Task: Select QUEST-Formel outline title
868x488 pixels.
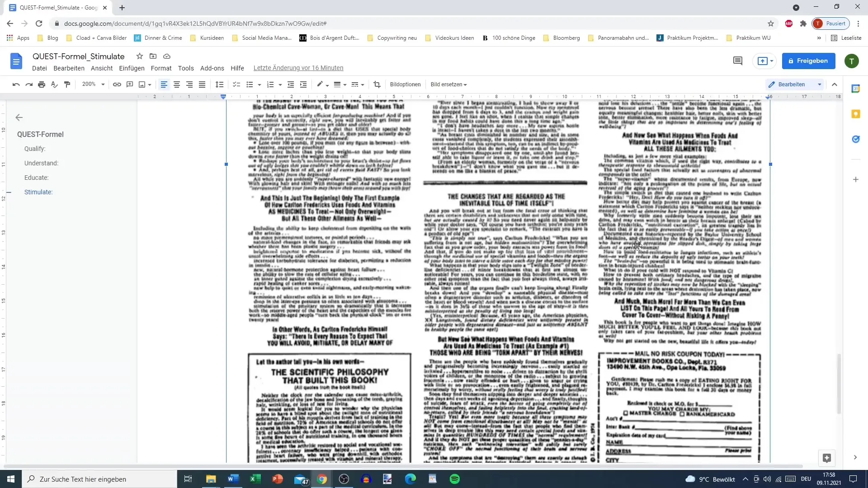Action: click(x=40, y=134)
